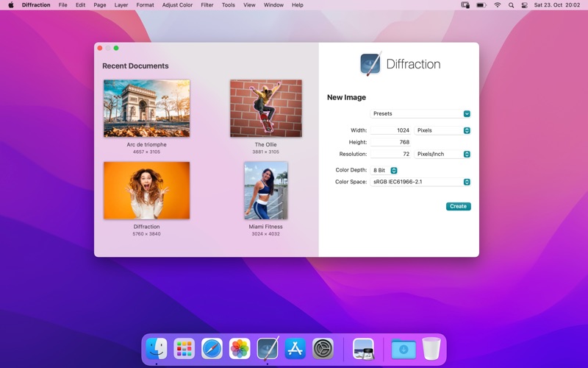This screenshot has width=588, height=368.
Task: Open System Preferences from the Dock
Action: [x=323, y=348]
